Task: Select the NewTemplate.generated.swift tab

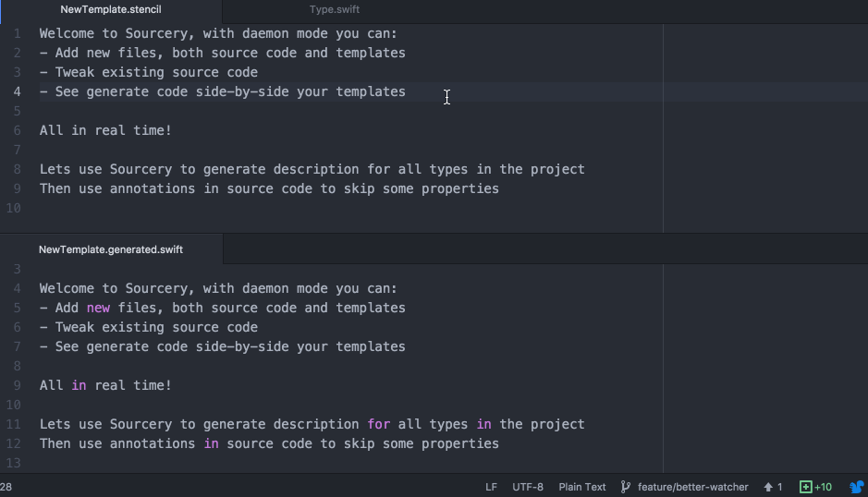Action: point(111,249)
